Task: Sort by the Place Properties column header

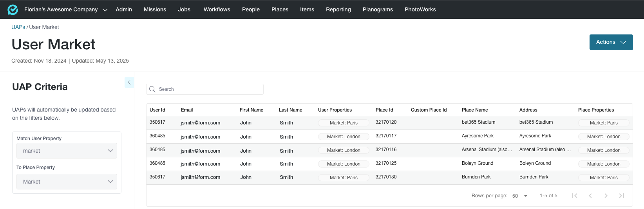Action: pos(596,110)
